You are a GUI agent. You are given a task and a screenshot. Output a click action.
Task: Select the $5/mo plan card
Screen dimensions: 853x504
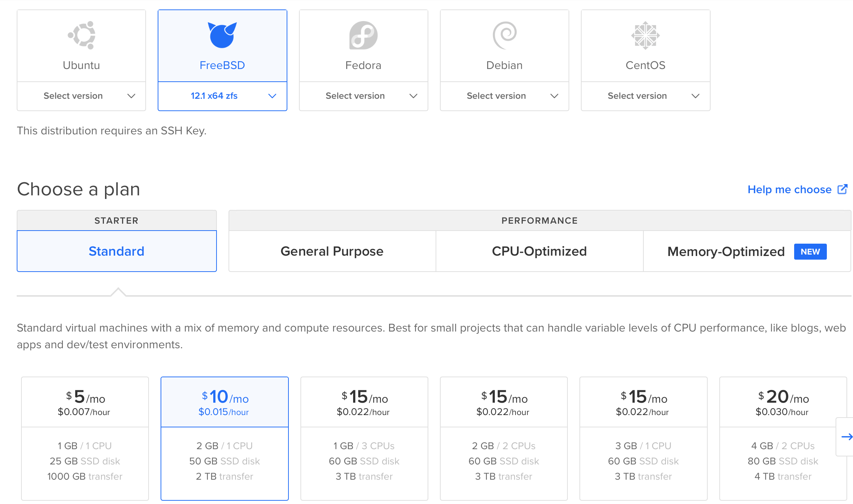85,438
